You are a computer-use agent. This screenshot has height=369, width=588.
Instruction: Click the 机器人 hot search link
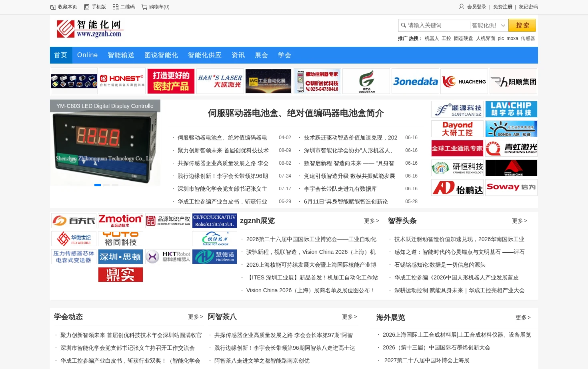point(432,38)
